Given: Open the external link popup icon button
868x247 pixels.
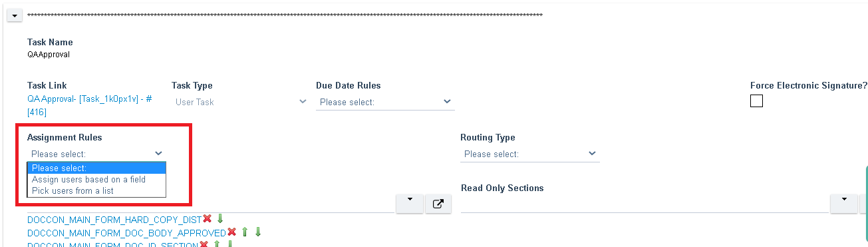Looking at the screenshot, I should [x=438, y=204].
